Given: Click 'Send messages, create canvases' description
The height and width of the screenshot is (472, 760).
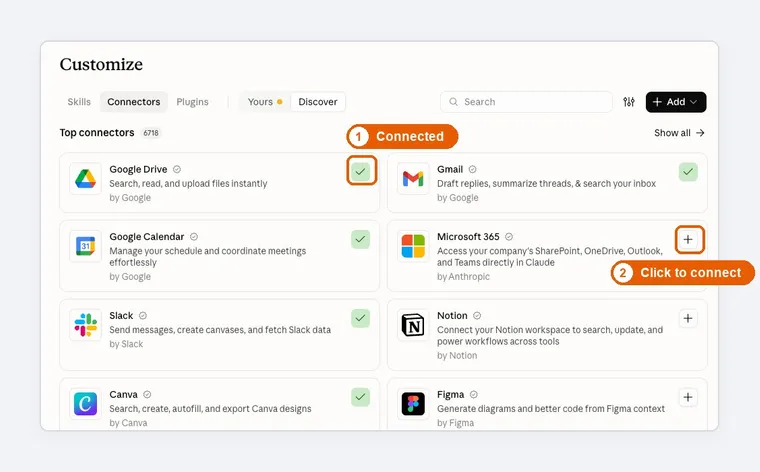Looking at the screenshot, I should [x=220, y=330].
